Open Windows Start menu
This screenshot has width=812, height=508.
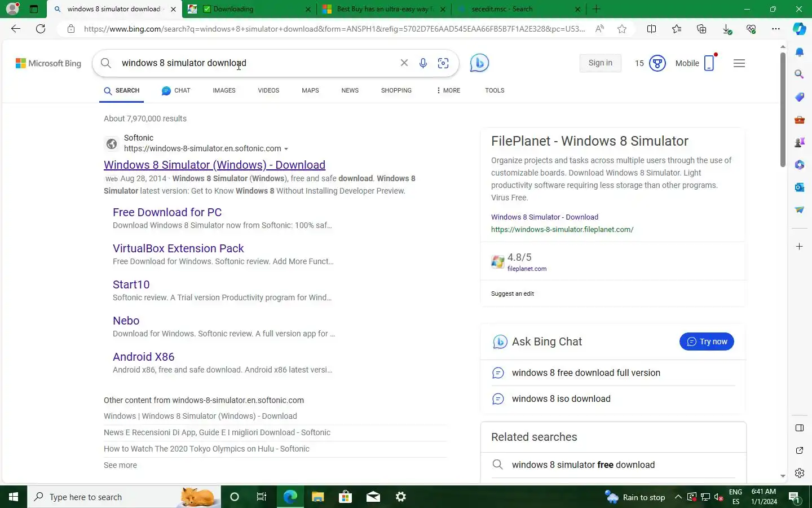[14, 497]
